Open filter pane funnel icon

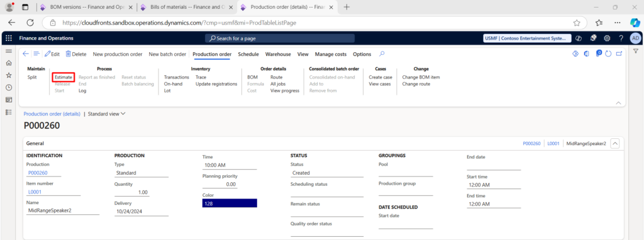tap(635, 51)
